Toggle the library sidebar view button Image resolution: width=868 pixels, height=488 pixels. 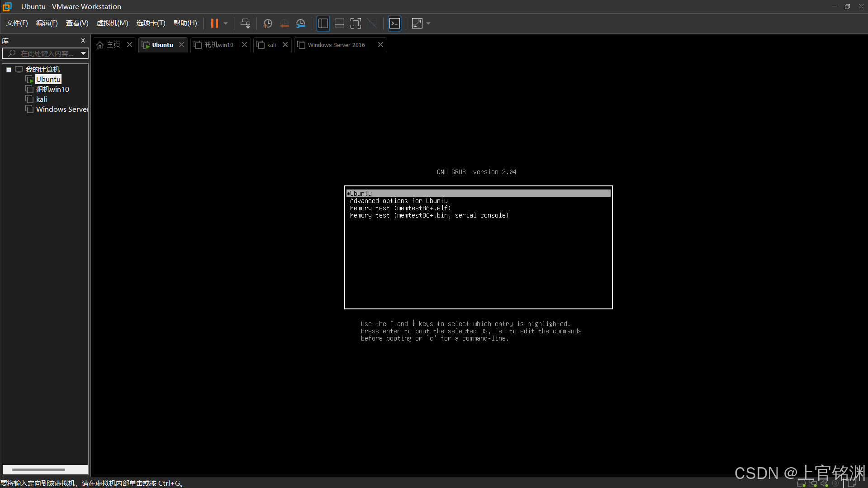323,24
